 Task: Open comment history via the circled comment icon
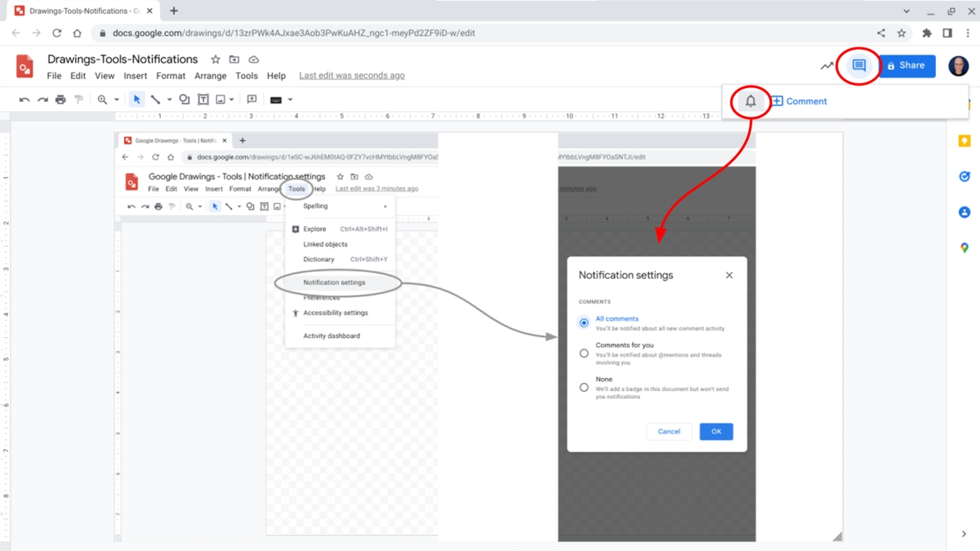coord(857,65)
